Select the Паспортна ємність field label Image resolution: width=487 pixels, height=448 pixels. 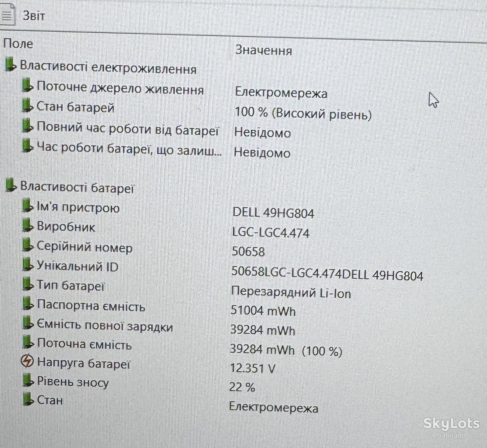(91, 305)
